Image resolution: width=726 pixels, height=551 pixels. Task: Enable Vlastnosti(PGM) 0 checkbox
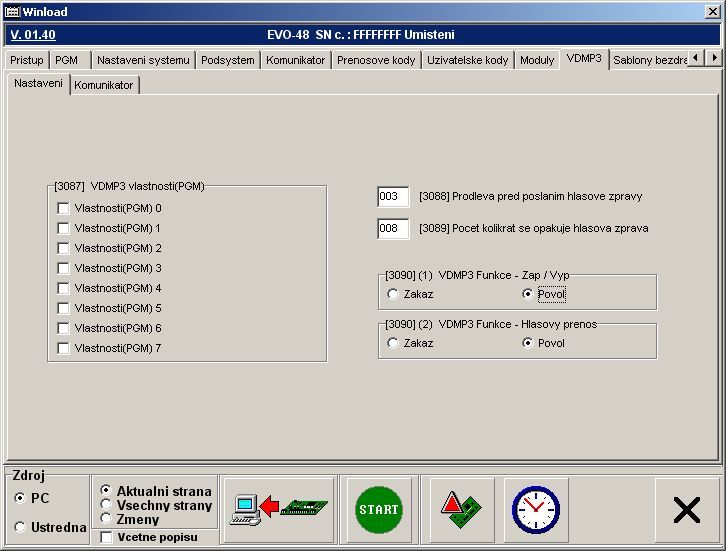coord(63,208)
